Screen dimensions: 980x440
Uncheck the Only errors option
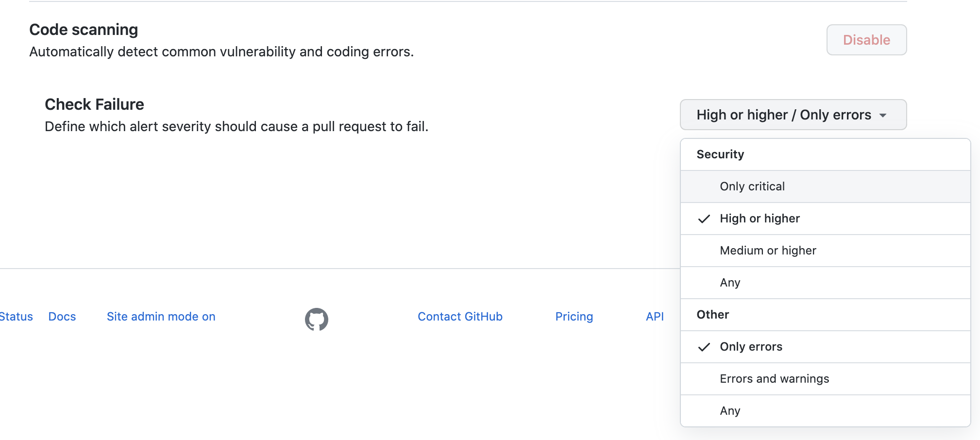coord(751,347)
